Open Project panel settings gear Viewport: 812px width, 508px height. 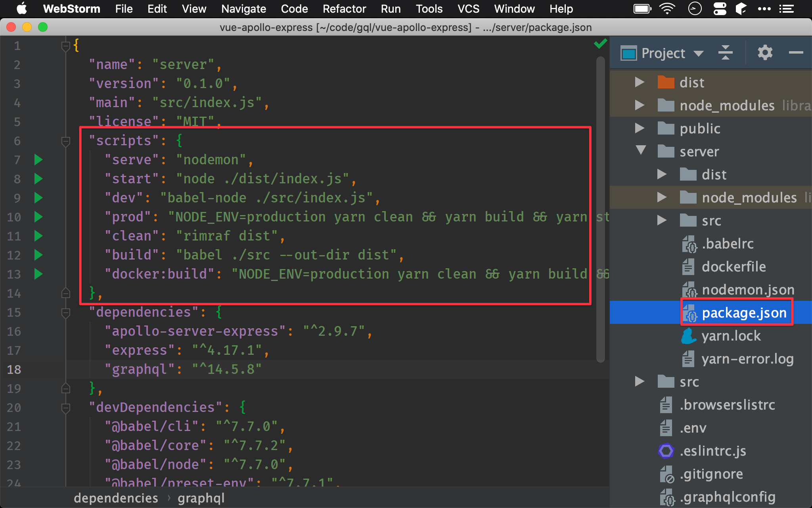pyautogui.click(x=765, y=52)
